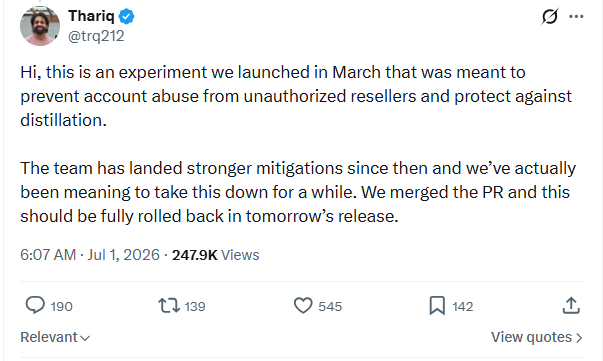Click the 545 likes count
This screenshot has height=361, width=603.
click(x=330, y=306)
